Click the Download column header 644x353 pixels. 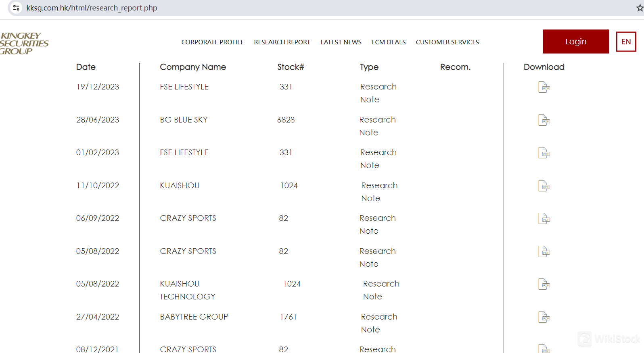pos(544,67)
